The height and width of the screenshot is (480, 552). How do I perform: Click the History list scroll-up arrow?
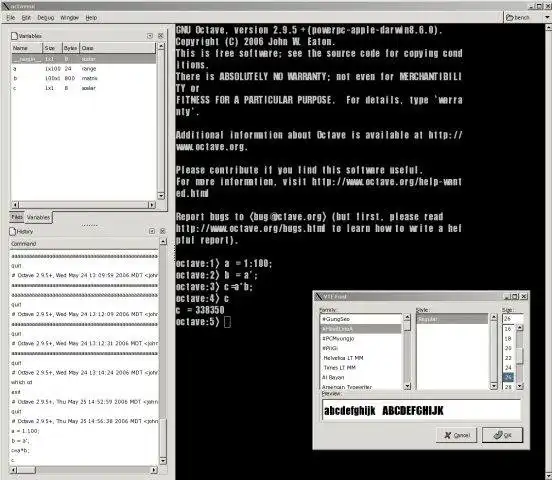(x=163, y=242)
